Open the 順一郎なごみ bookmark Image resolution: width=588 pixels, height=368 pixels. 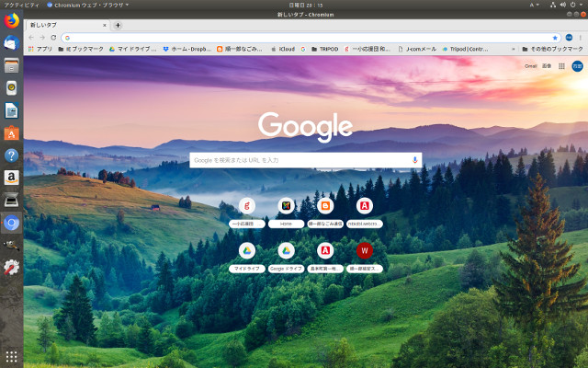pos(239,49)
